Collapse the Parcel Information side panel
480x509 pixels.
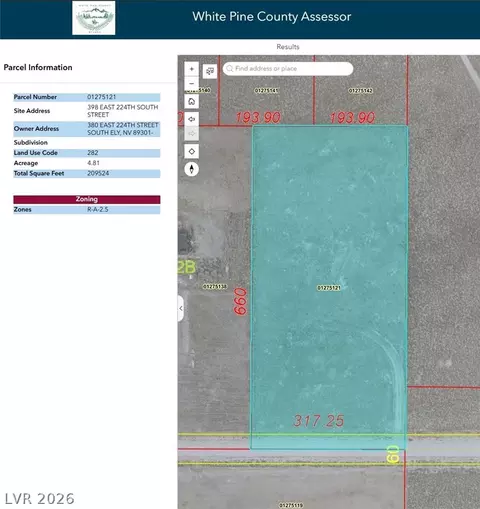tap(181, 308)
